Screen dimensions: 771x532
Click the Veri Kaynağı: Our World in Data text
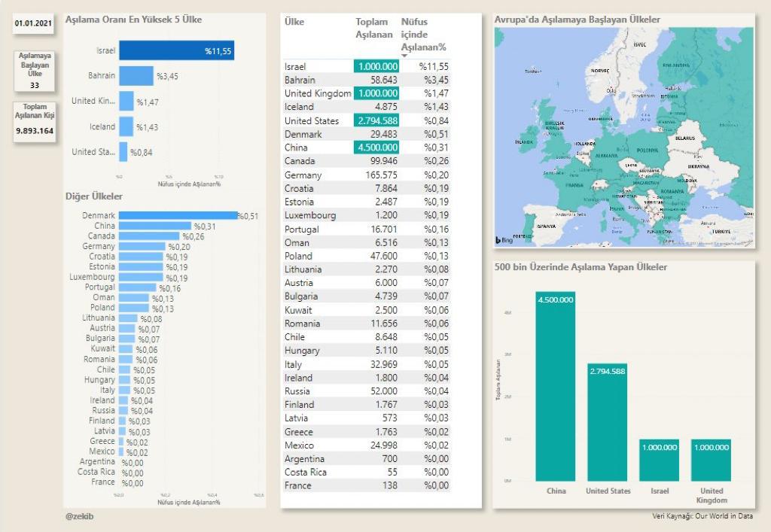click(702, 516)
